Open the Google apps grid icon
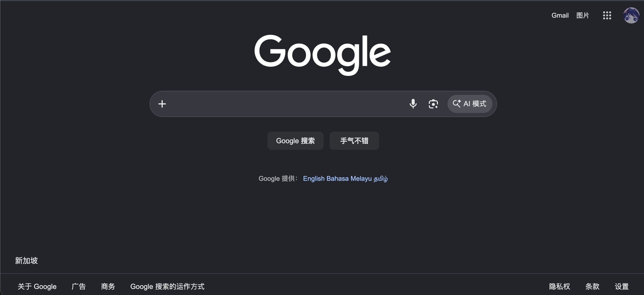Screen dimensions: 644x295 (607, 15)
